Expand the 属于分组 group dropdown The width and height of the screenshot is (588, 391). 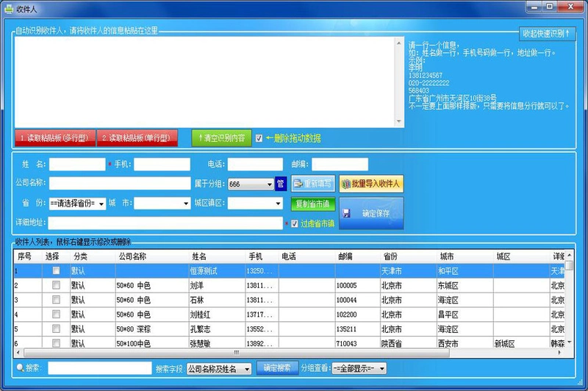tap(251, 184)
